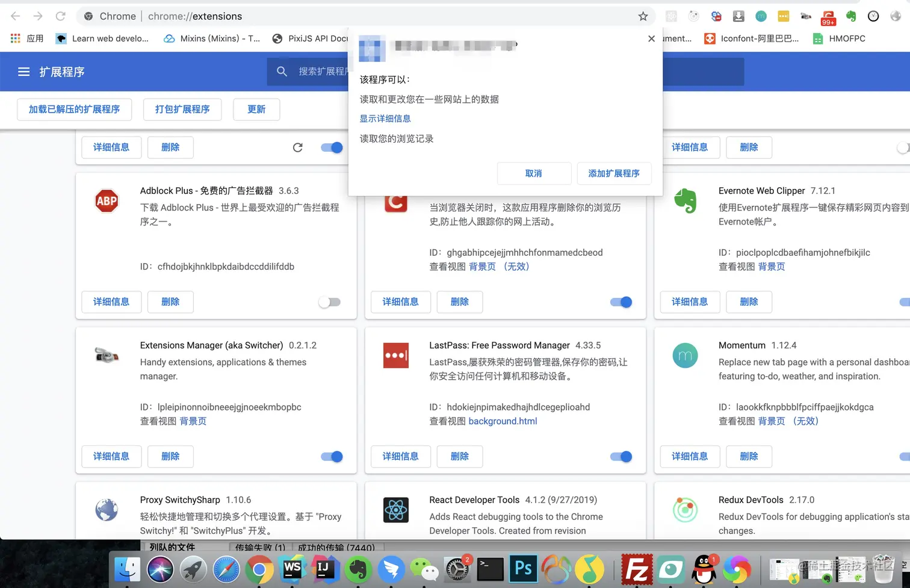Close the add-extension permission dialog
The image size is (910, 588).
[651, 39]
